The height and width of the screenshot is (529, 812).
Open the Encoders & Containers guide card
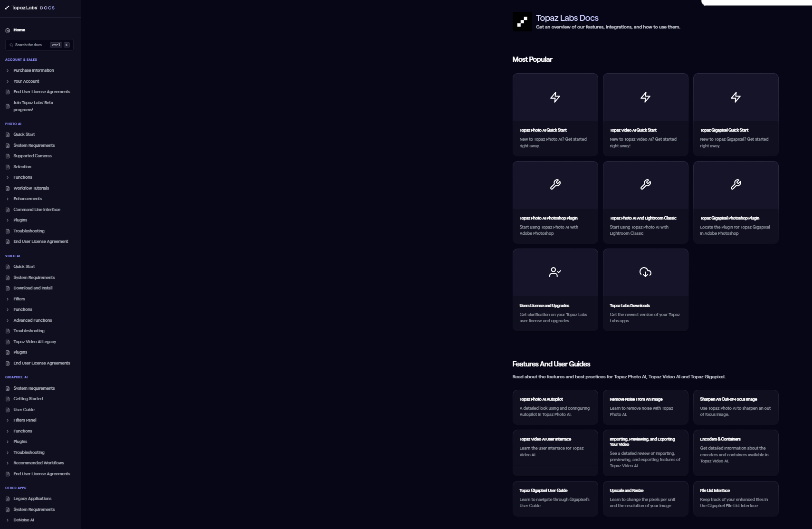tap(736, 452)
